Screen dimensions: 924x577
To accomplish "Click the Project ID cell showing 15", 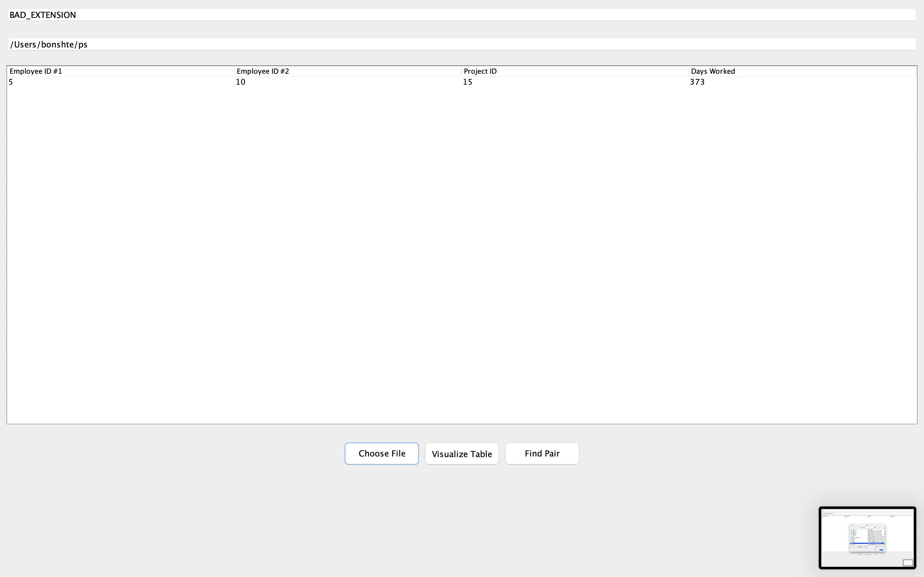I will click(x=467, y=82).
